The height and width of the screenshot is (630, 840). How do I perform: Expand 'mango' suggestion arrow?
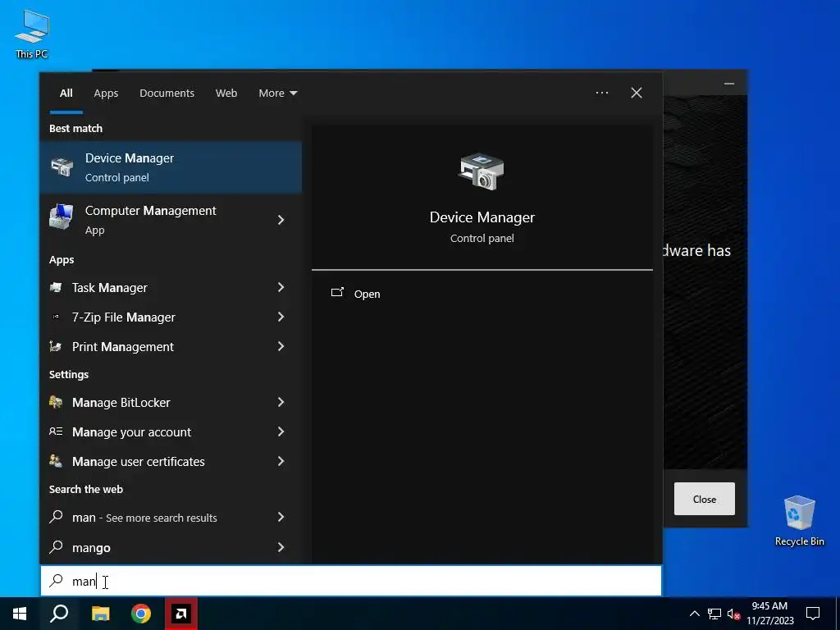tap(281, 547)
